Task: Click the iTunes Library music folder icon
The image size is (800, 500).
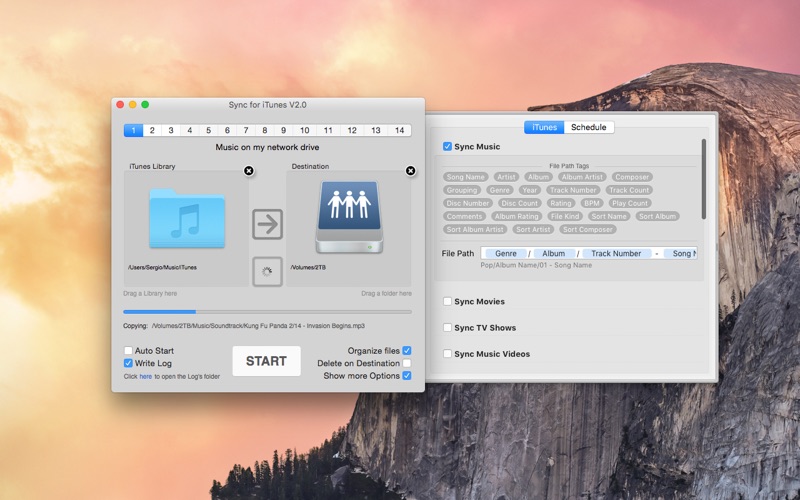Action: click(187, 218)
